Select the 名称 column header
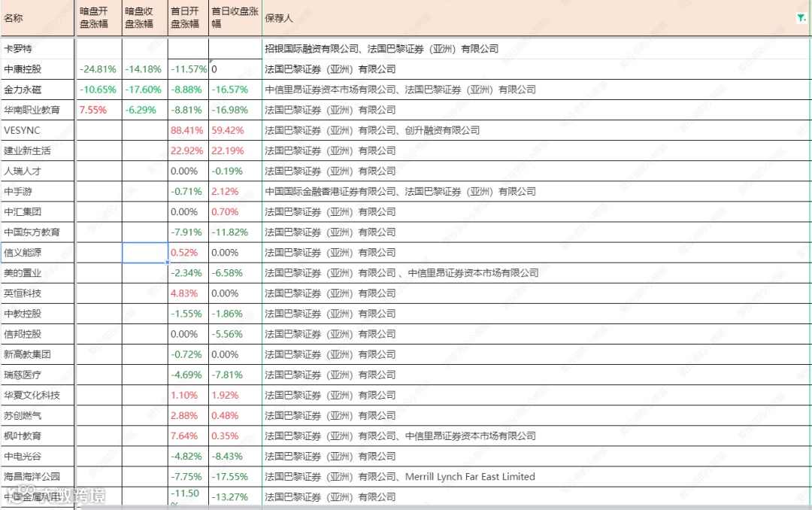This screenshot has height=510, width=812. coord(38,18)
